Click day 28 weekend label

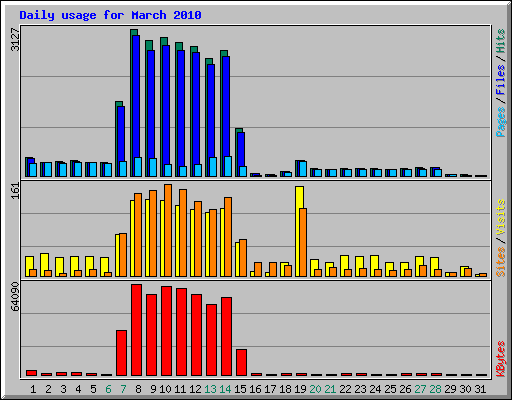435,389
